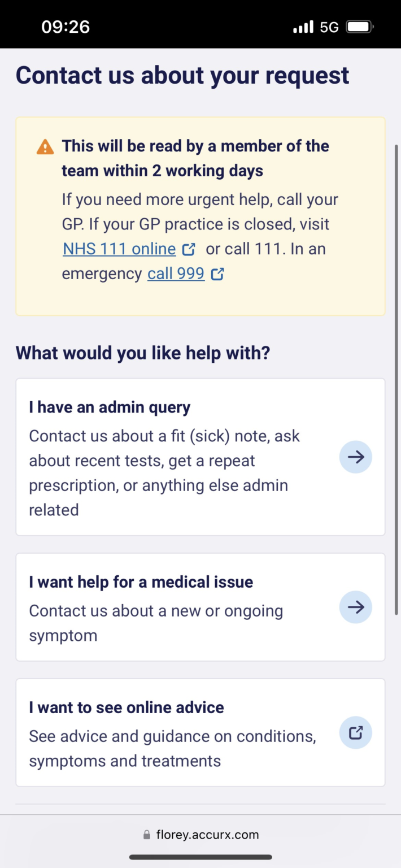401x868 pixels.
Task: Click the orange warning triangle icon
Action: tap(44, 146)
